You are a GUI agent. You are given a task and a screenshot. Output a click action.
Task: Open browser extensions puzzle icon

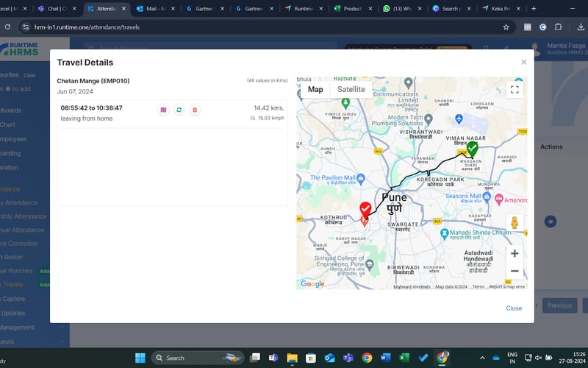559,27
